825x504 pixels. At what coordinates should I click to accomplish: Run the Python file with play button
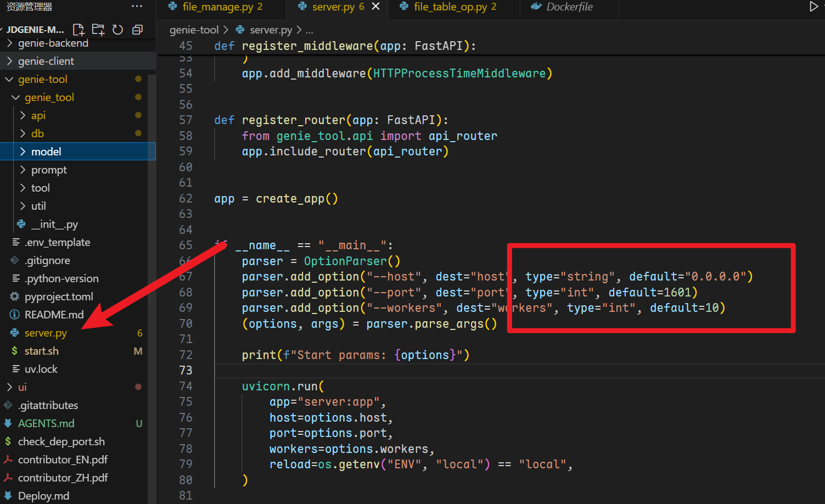click(813, 7)
